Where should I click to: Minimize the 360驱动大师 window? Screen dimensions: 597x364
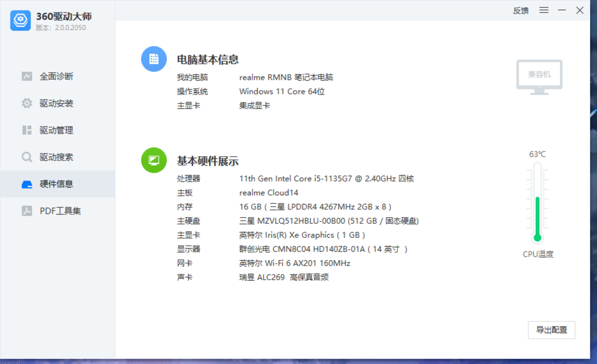(562, 10)
